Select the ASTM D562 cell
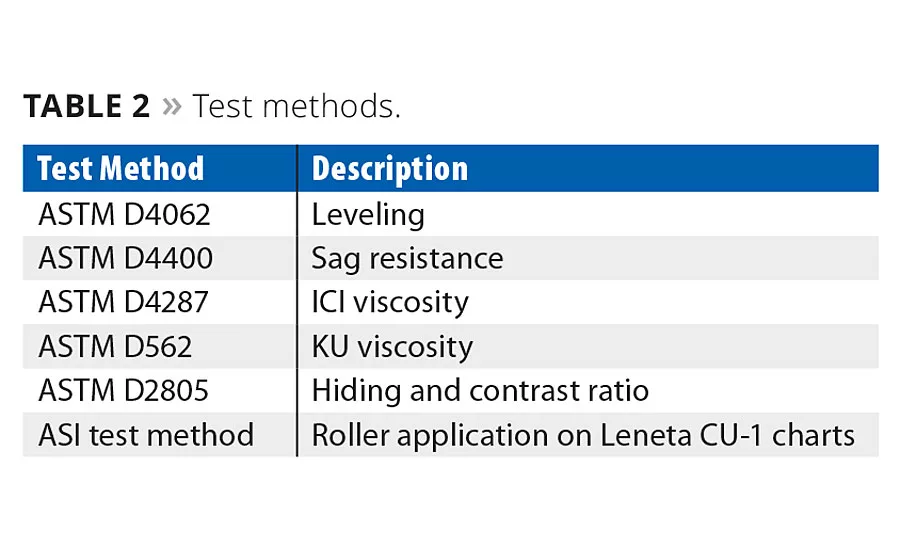 (115, 346)
